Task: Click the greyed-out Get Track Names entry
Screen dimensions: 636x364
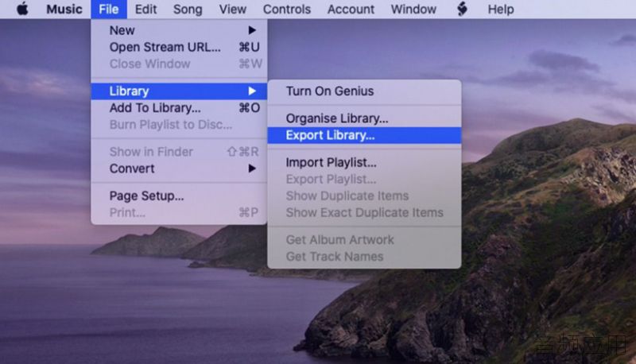Action: [364, 257]
